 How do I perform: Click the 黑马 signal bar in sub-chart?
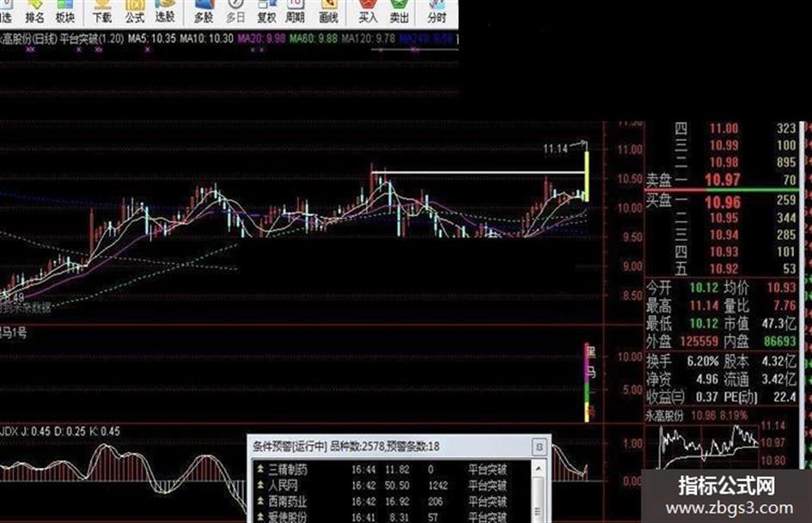(587, 383)
